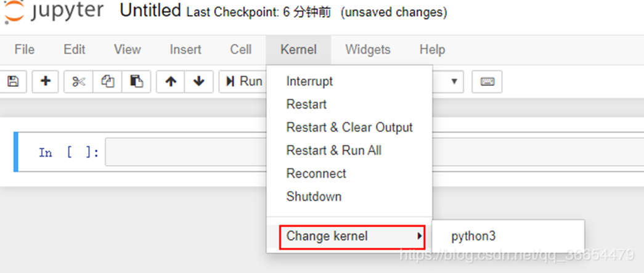Copy selected cells icon
Screen dimensions: 644x273
pyautogui.click(x=108, y=82)
